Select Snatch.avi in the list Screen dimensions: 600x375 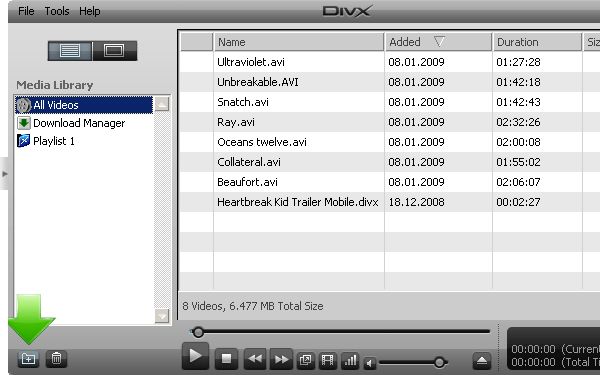(x=243, y=102)
